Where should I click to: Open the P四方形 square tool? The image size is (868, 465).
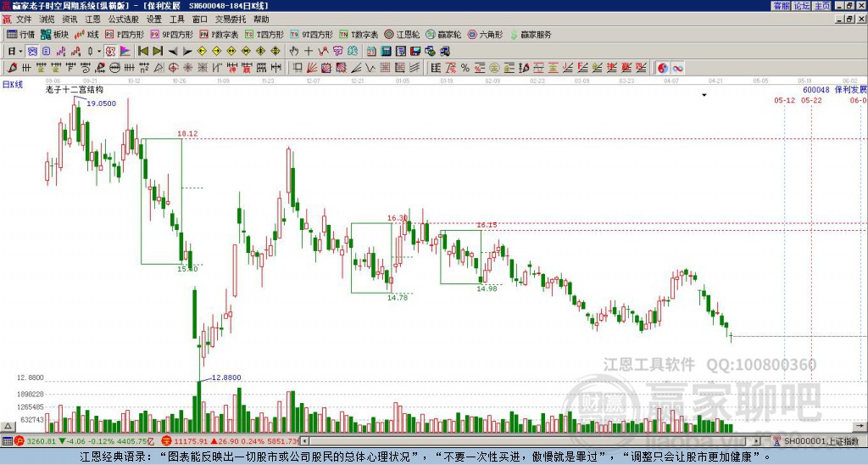pyautogui.click(x=125, y=34)
